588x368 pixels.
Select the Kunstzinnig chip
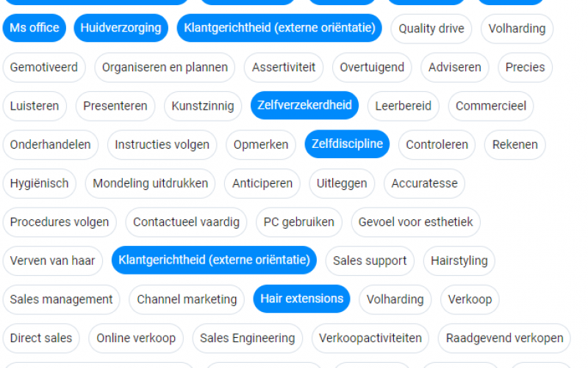(203, 106)
